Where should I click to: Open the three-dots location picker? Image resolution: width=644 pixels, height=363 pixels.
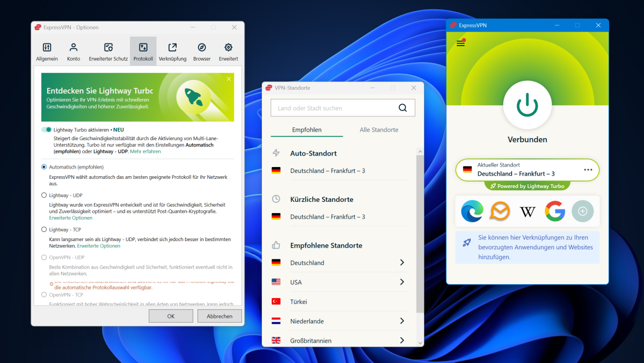pos(588,170)
